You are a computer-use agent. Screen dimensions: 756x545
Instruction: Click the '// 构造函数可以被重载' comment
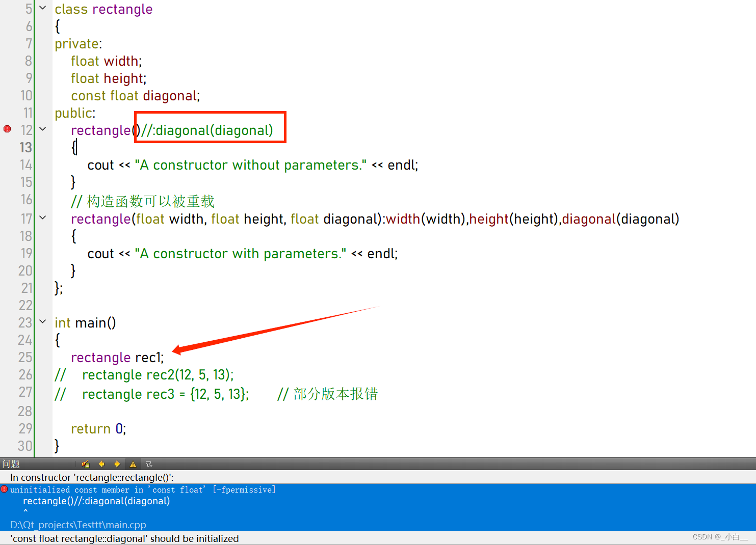(x=143, y=202)
